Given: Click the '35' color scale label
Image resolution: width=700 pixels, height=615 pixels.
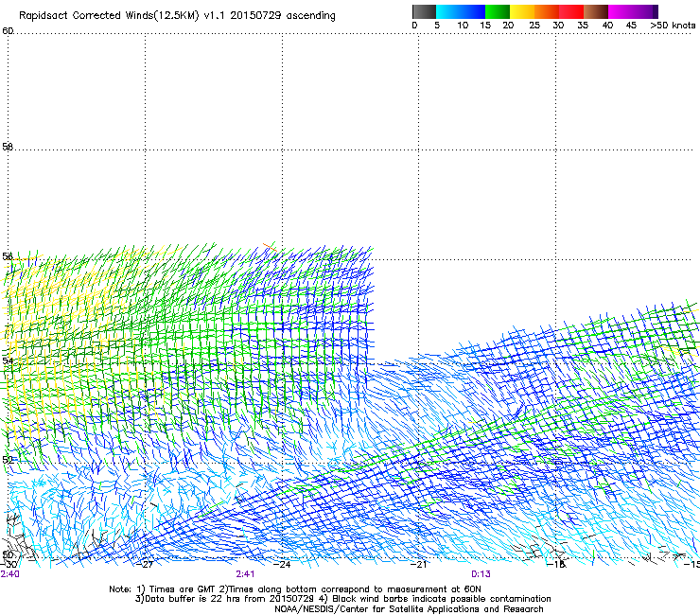Looking at the screenshot, I should pyautogui.click(x=583, y=26).
